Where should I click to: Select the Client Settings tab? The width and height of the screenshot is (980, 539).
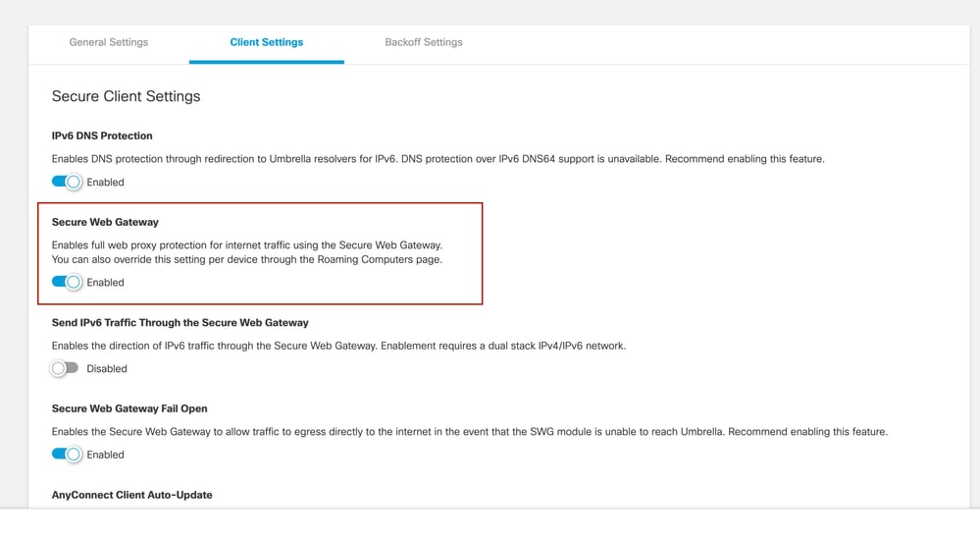point(266,42)
